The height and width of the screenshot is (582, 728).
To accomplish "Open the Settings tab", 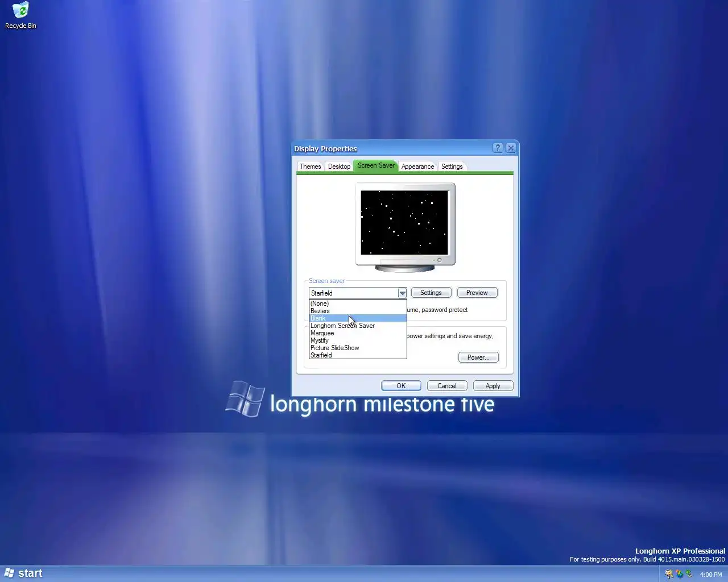I will click(x=452, y=167).
